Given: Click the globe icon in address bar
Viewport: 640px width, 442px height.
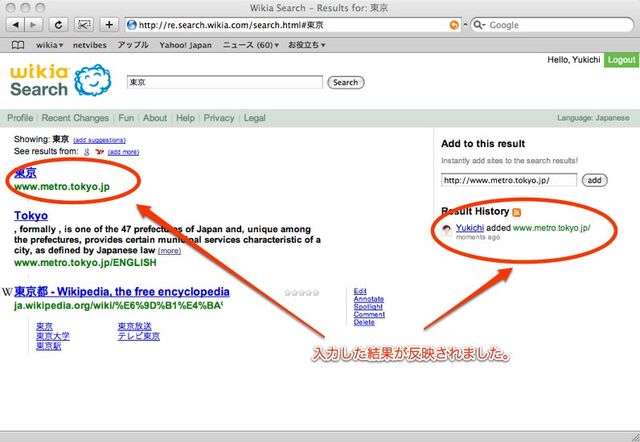Looking at the screenshot, I should tap(131, 25).
